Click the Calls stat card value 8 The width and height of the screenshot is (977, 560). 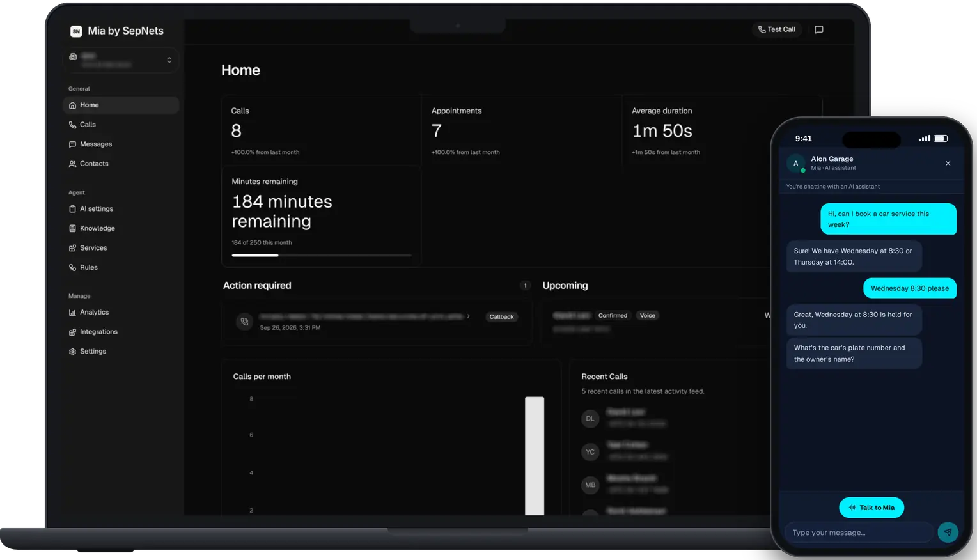[x=237, y=131]
